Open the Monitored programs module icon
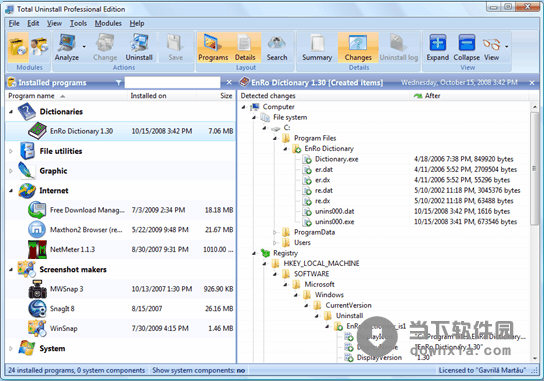 [x=39, y=48]
